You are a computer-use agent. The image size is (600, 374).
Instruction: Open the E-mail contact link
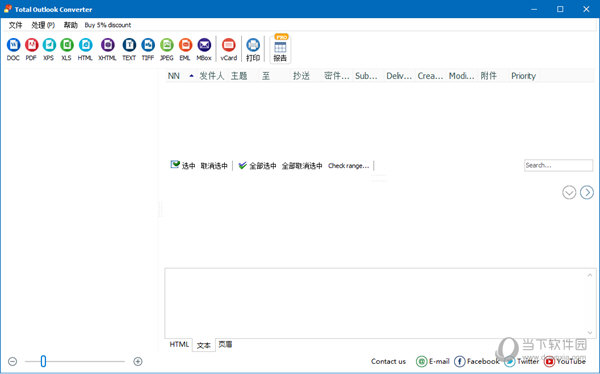(433, 361)
